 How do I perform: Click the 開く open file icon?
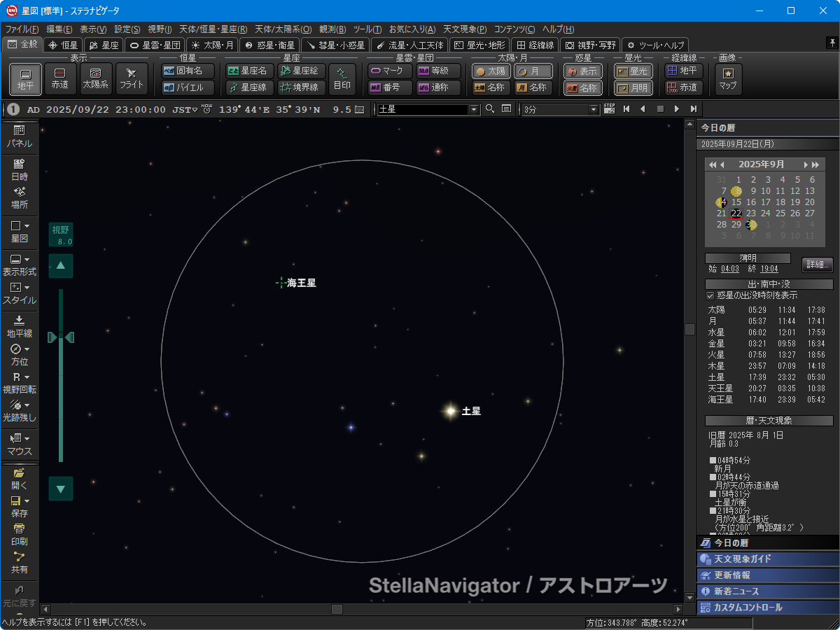pos(19,478)
